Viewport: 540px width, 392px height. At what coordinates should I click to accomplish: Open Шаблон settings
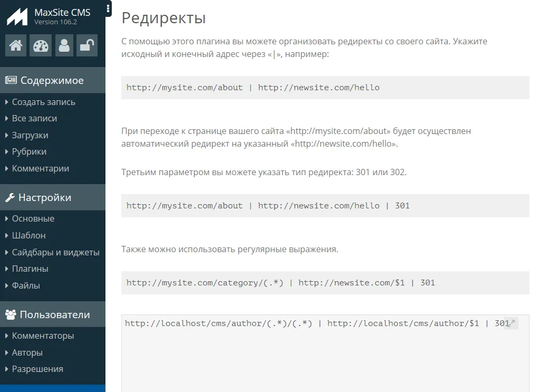coord(28,235)
